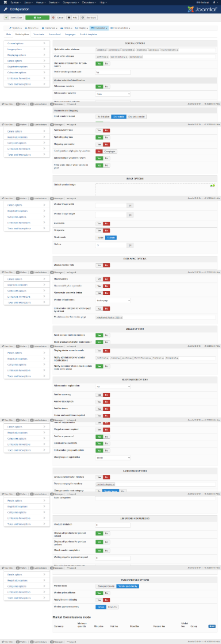Set Apply fees on shipping to Yes
Screen dimensions: 221x644
tap(99, 600)
